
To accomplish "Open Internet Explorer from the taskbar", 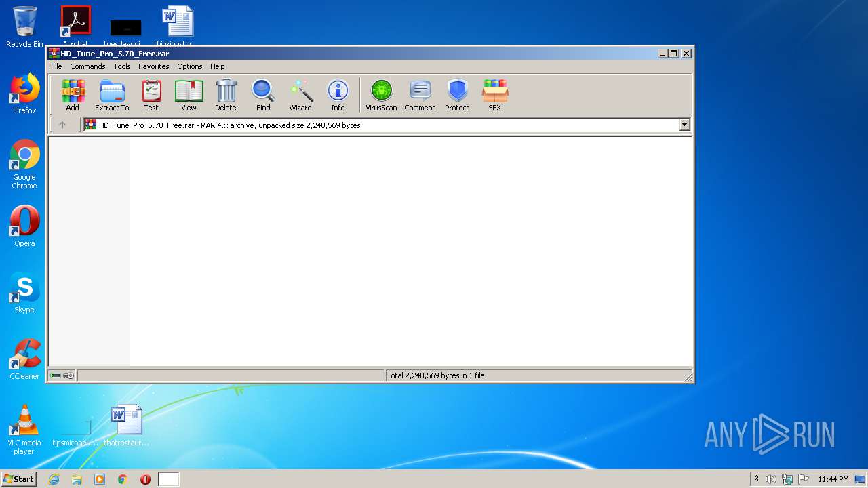I will (x=54, y=479).
